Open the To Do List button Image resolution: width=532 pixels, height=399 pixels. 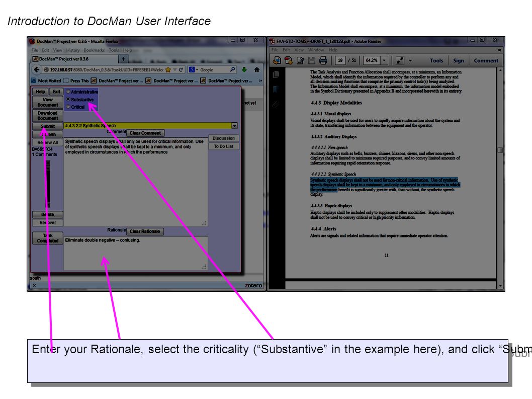[x=224, y=146]
